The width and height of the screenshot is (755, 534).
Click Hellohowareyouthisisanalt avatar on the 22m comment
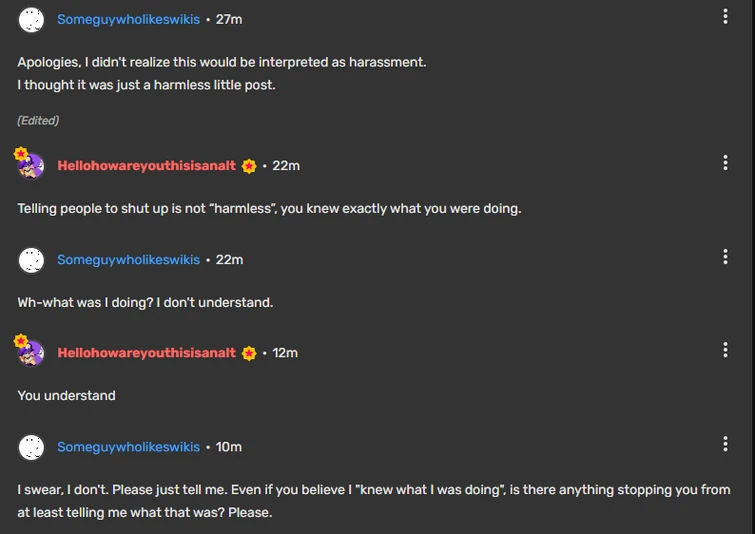coord(31,165)
